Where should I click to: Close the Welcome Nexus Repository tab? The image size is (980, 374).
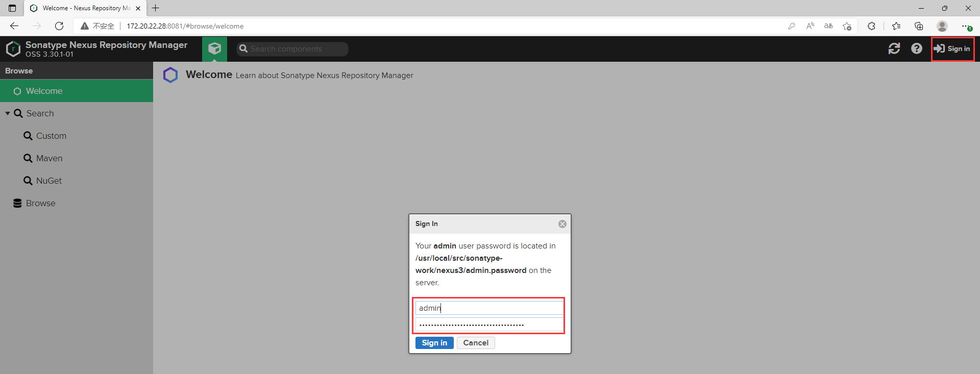pyautogui.click(x=138, y=8)
